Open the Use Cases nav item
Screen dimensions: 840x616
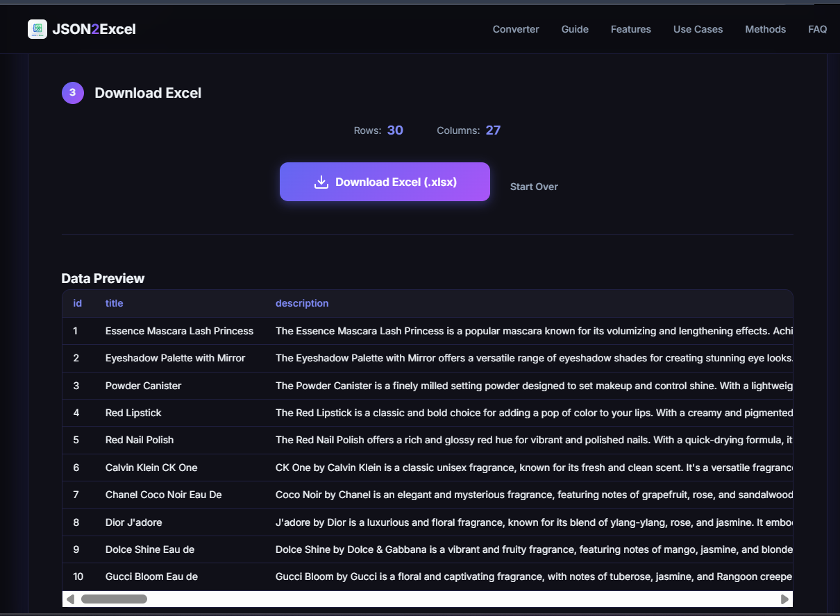698,29
